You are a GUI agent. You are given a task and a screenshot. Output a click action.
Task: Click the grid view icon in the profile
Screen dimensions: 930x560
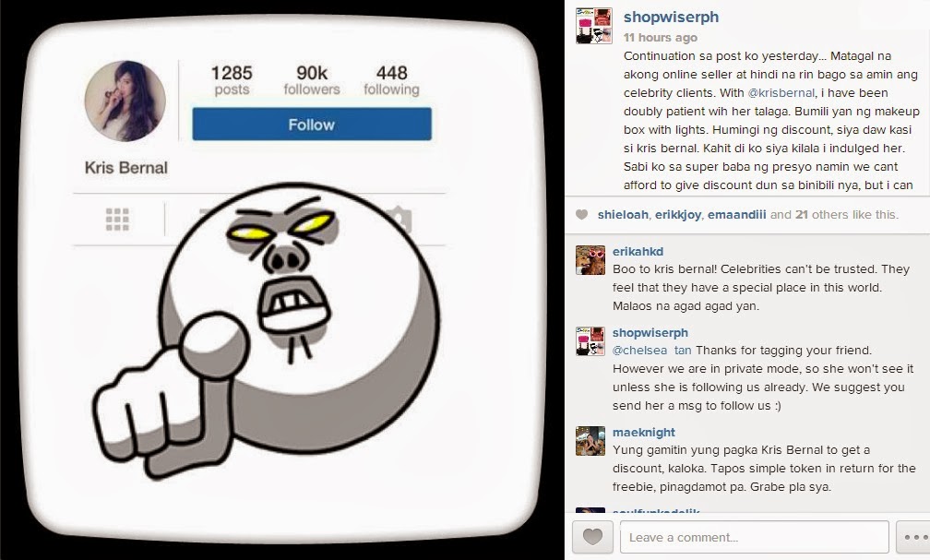pos(117,220)
